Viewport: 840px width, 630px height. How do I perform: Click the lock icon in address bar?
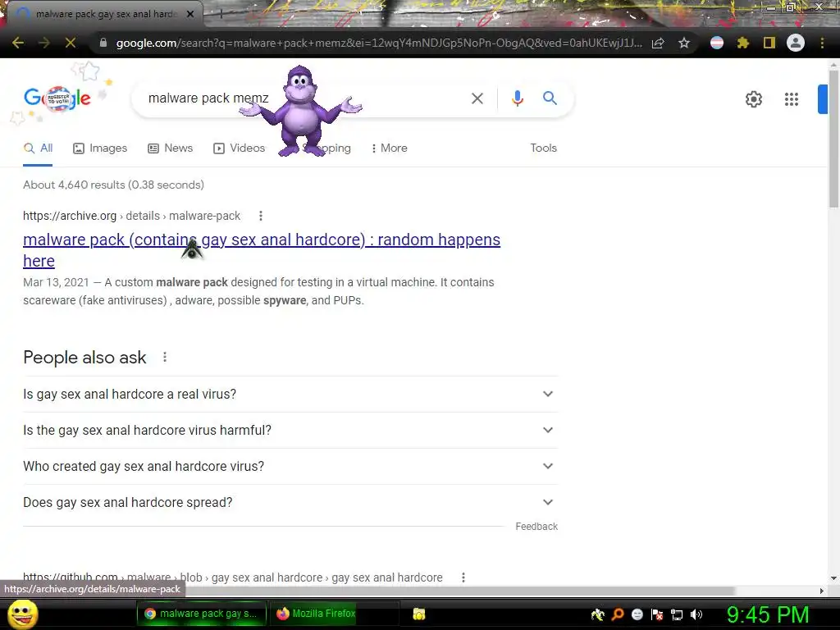tap(103, 43)
